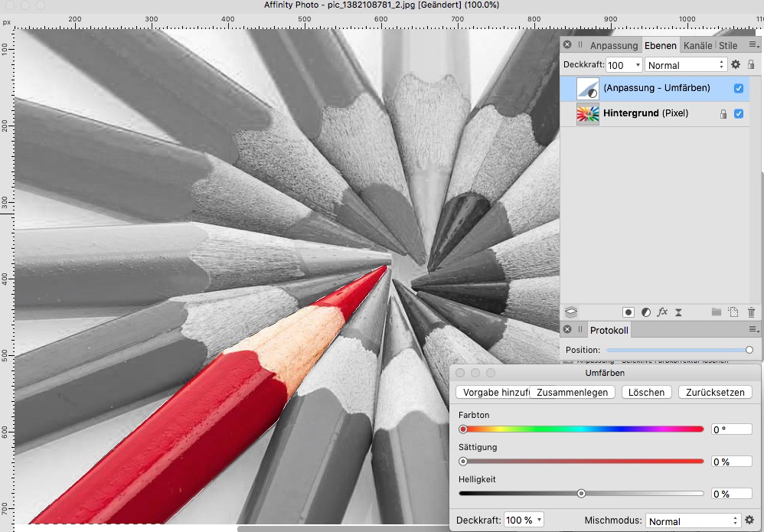This screenshot has height=532, width=764.
Task: Click the Farbton rainbow hue slider
Action: point(582,429)
